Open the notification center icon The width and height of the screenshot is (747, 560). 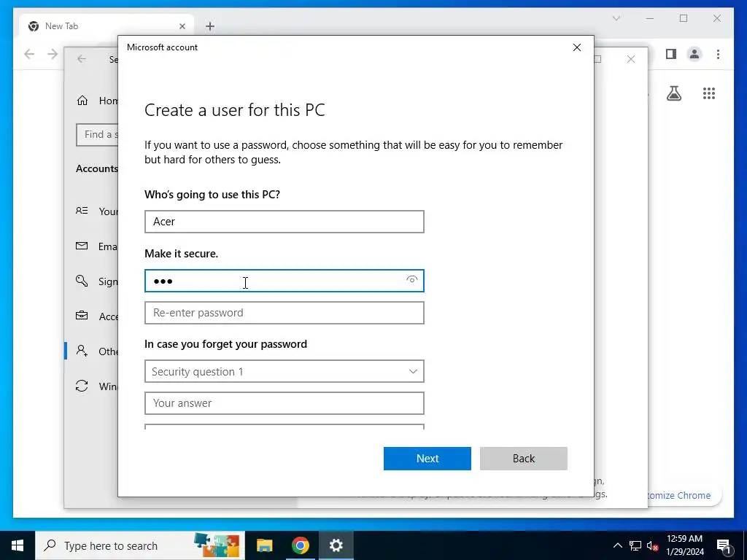(x=724, y=545)
